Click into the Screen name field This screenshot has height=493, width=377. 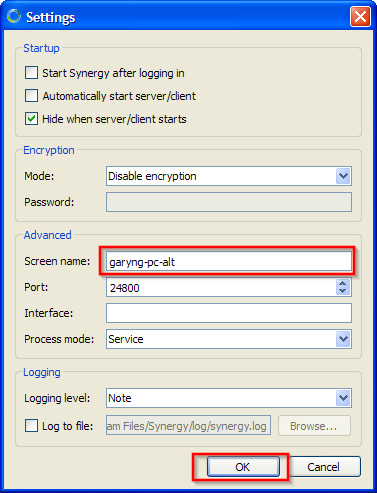229,261
